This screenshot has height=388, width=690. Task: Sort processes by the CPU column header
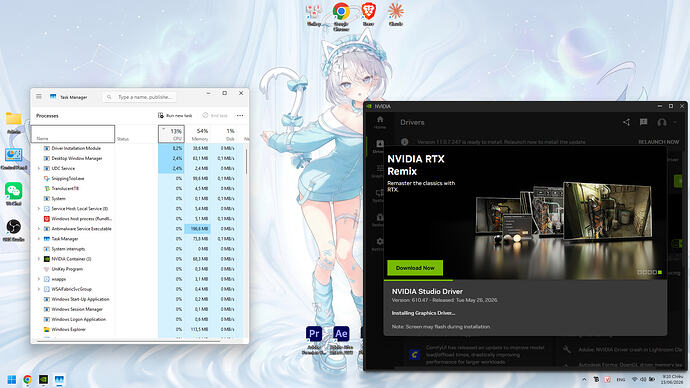tap(172, 134)
